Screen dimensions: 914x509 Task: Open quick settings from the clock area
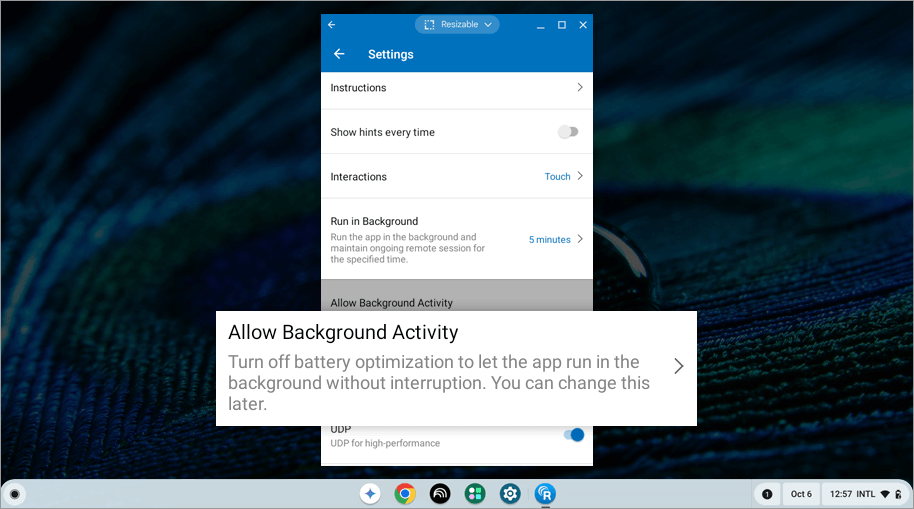pyautogui.click(x=867, y=494)
